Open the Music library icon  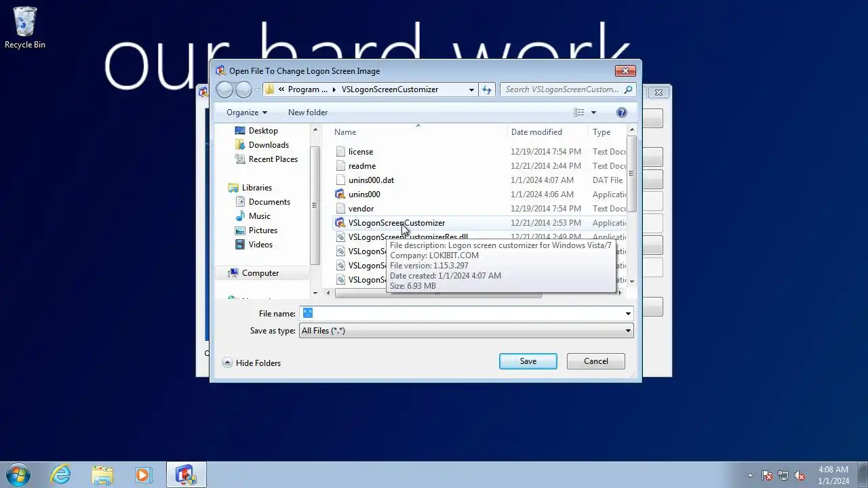[x=239, y=216]
